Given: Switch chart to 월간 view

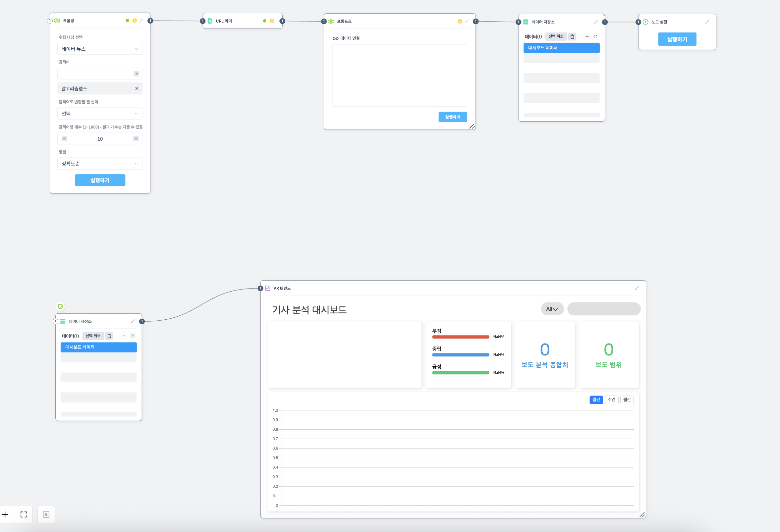Looking at the screenshot, I should [627, 399].
